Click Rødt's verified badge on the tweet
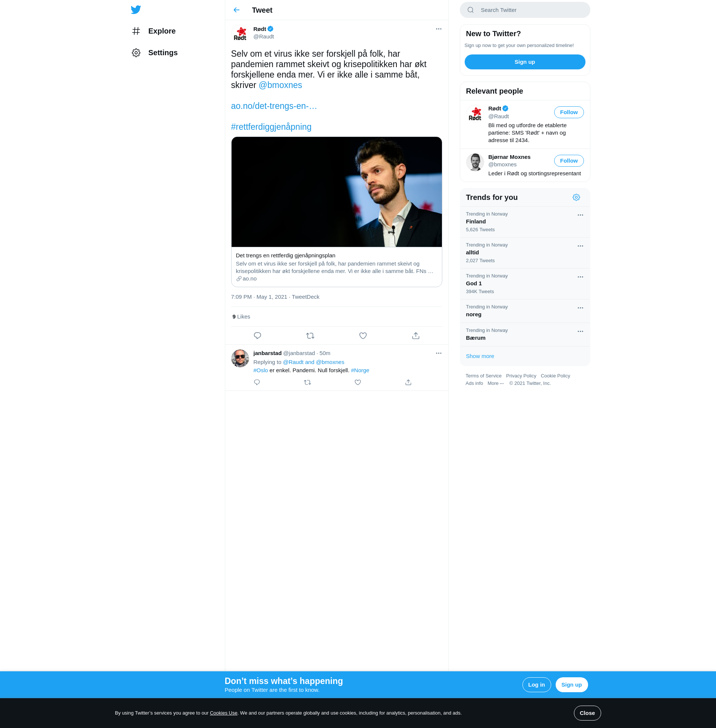 click(x=270, y=29)
